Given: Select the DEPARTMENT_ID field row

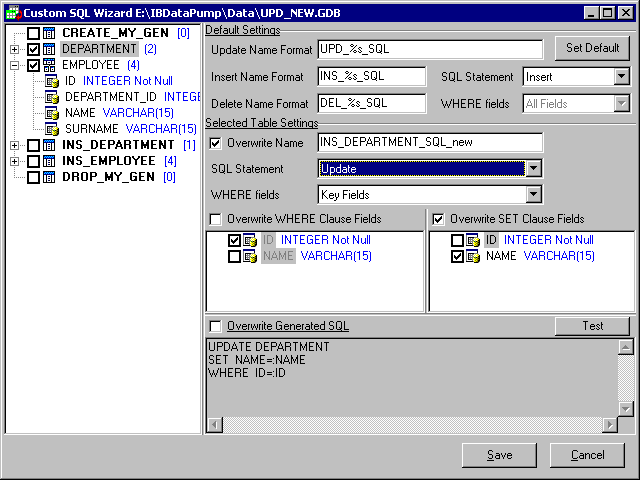Looking at the screenshot, I should (133, 97).
